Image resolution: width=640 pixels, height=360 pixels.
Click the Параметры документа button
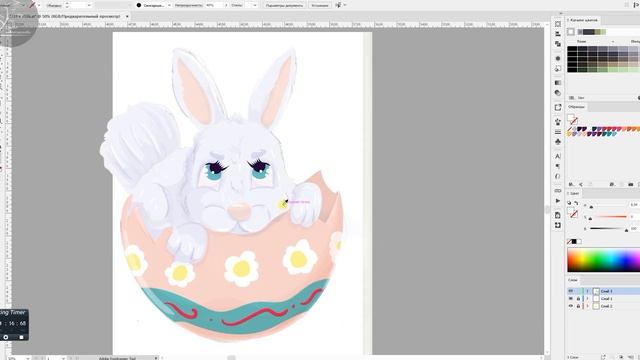pyautogui.click(x=284, y=5)
